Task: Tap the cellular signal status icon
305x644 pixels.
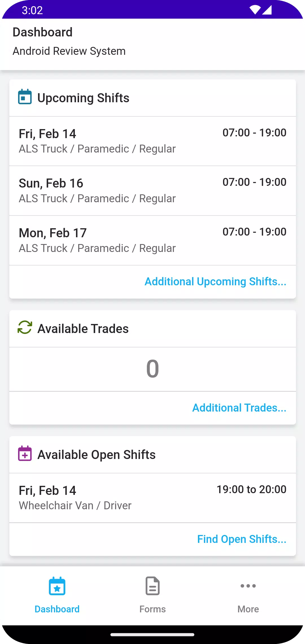Action: [267, 10]
